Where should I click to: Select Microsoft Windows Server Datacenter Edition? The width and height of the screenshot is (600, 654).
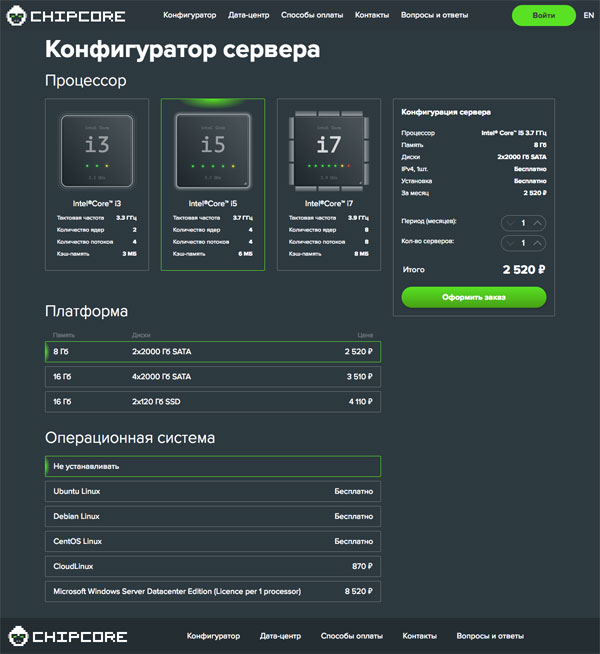pos(213,591)
